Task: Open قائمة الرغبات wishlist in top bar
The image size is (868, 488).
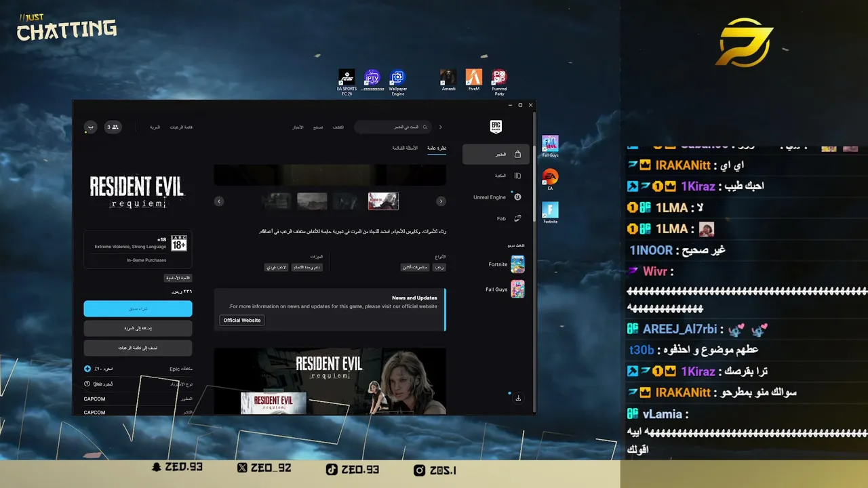Action: coord(181,127)
